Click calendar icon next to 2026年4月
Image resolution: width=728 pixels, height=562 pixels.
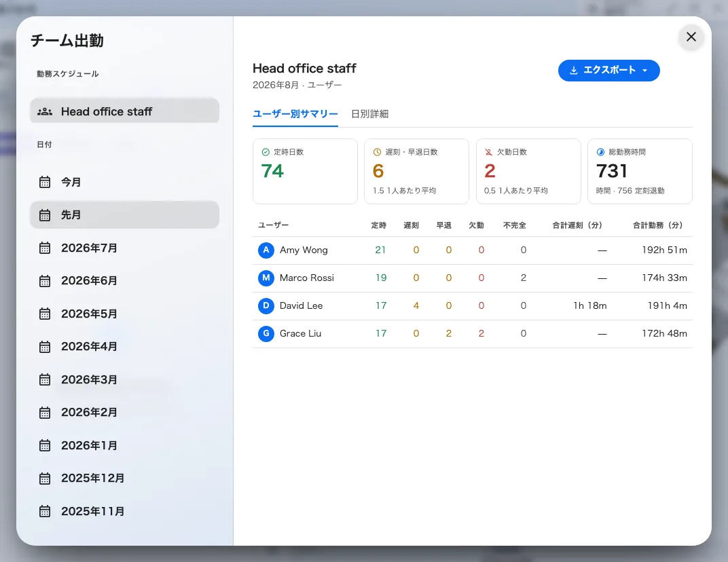pyautogui.click(x=45, y=347)
